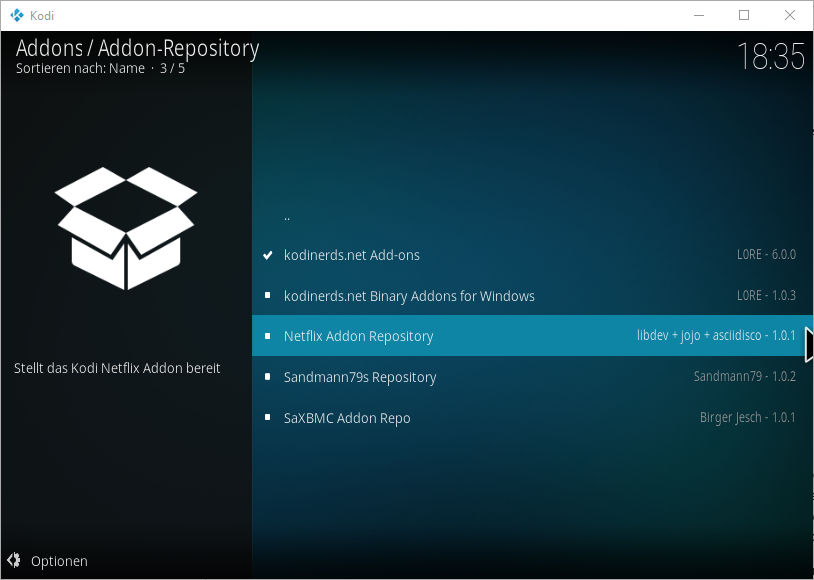Click the Kodi logo in title bar

(17, 16)
